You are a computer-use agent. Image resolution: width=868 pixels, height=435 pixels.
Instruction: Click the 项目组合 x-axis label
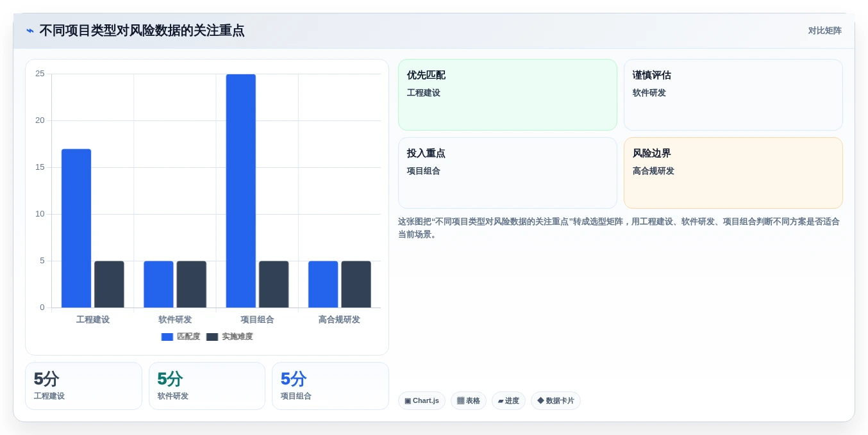(257, 320)
